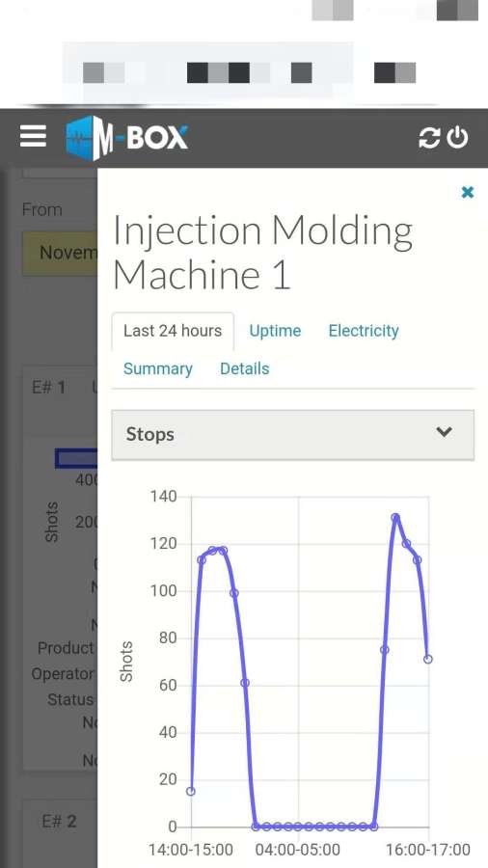Click the peak data point near 130 shots
This screenshot has height=868, width=488.
(x=395, y=518)
